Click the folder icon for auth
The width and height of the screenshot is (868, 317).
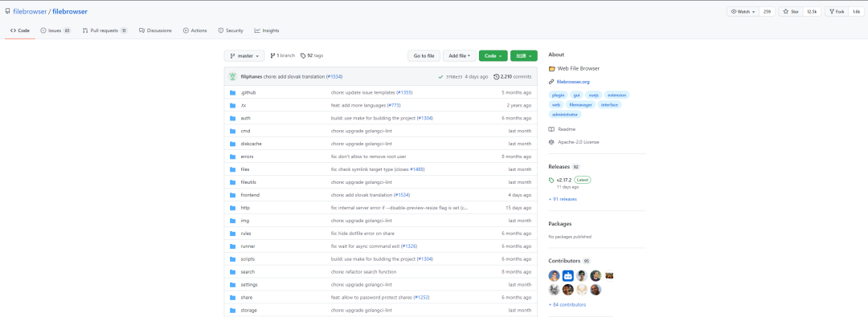(232, 118)
